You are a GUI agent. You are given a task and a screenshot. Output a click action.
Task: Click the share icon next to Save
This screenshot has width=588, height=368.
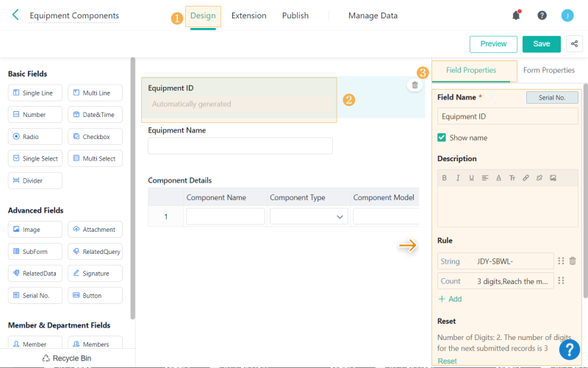coord(574,44)
